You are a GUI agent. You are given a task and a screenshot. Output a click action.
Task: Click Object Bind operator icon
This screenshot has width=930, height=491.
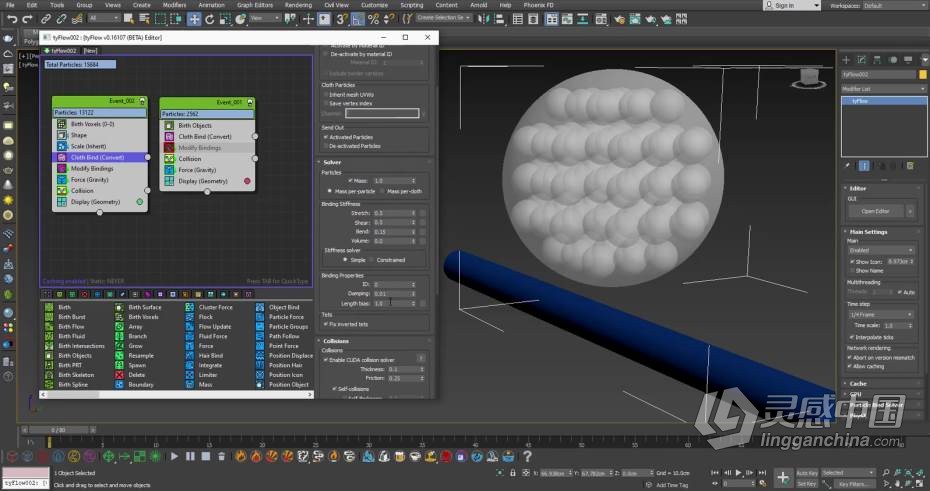[260, 307]
